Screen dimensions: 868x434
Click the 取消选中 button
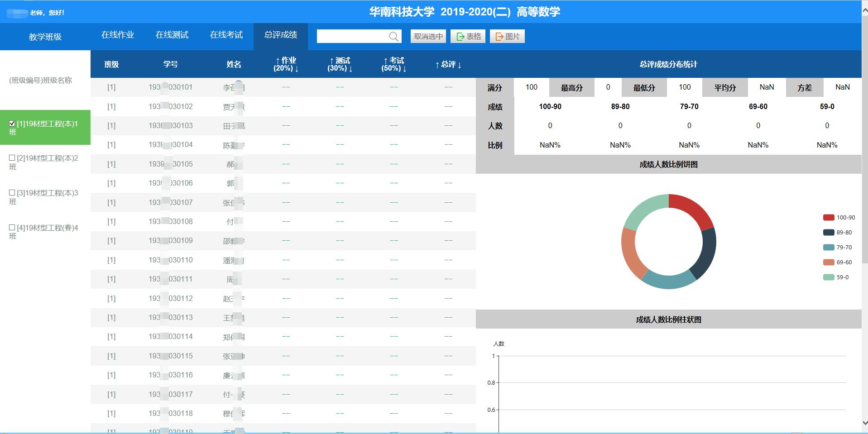428,36
